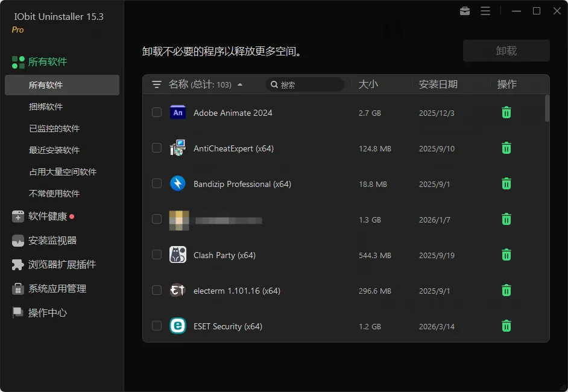Check the Clash Party (x64) checkbox
The height and width of the screenshot is (392, 568).
pos(157,254)
